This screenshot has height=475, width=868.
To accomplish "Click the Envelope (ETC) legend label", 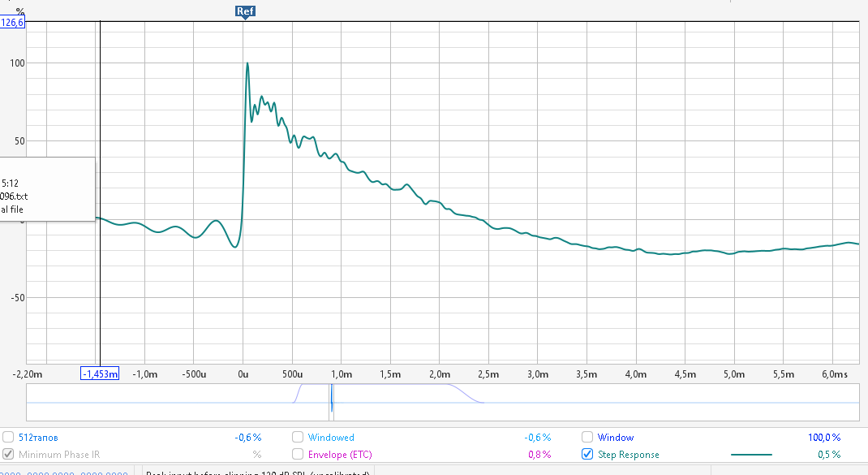I will 340,455.
